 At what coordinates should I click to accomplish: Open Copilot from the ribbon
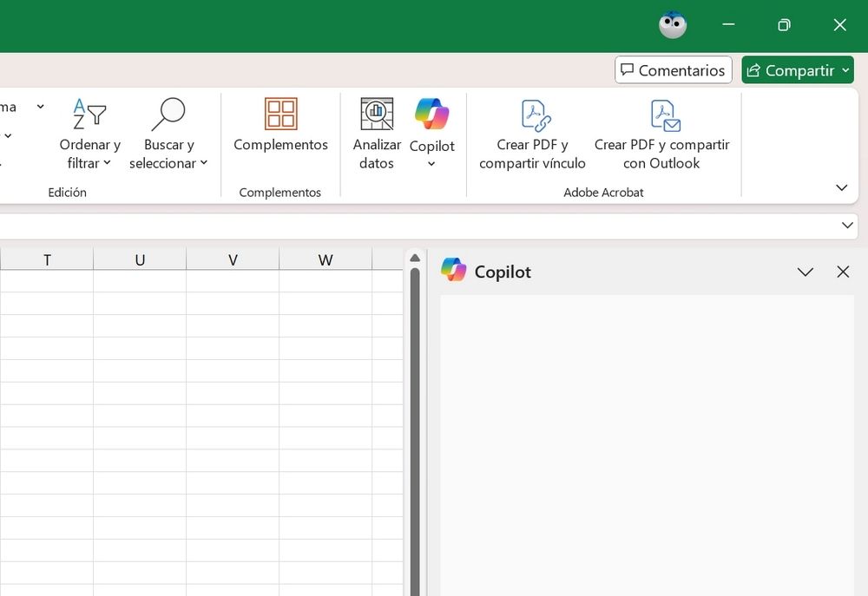(x=431, y=130)
